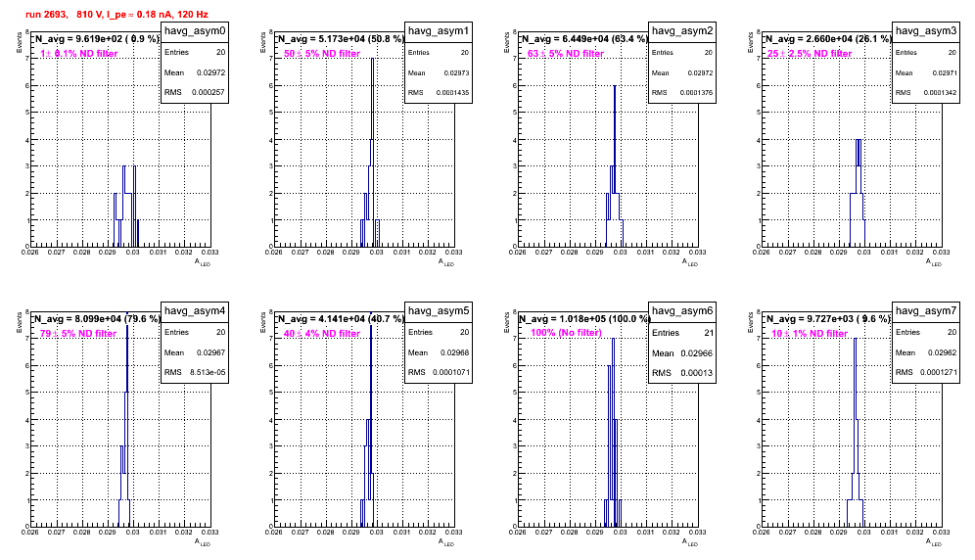975x560 pixels.
Task: Select the havg_asym3 stats box title
Action: 926,30
